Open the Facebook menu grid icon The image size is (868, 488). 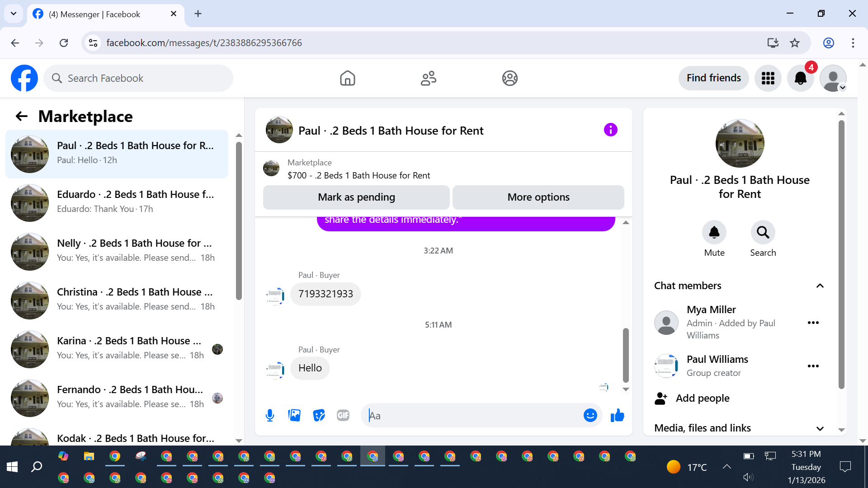pos(768,78)
